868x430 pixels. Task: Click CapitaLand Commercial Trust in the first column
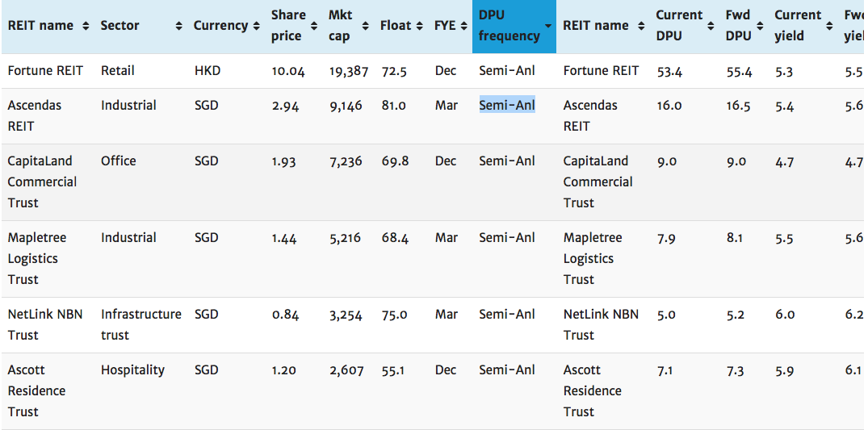click(42, 182)
